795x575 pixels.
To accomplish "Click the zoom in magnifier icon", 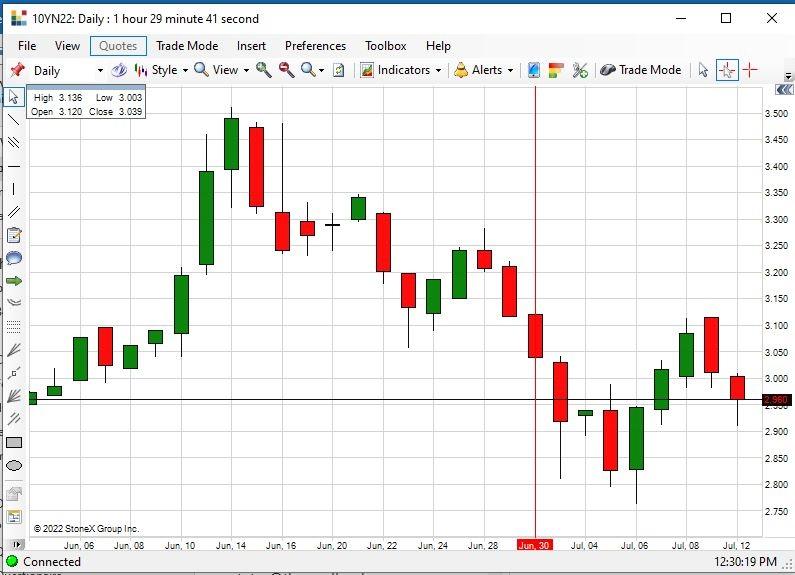I will [x=263, y=70].
